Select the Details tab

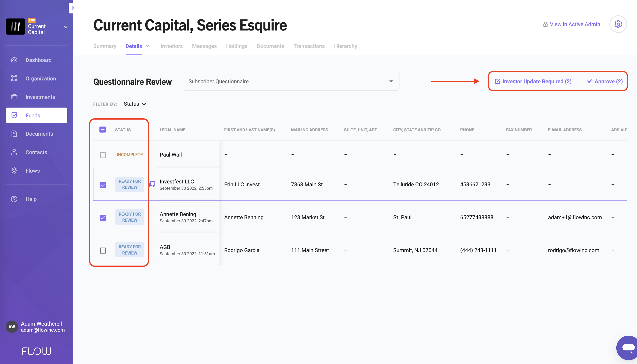point(134,46)
